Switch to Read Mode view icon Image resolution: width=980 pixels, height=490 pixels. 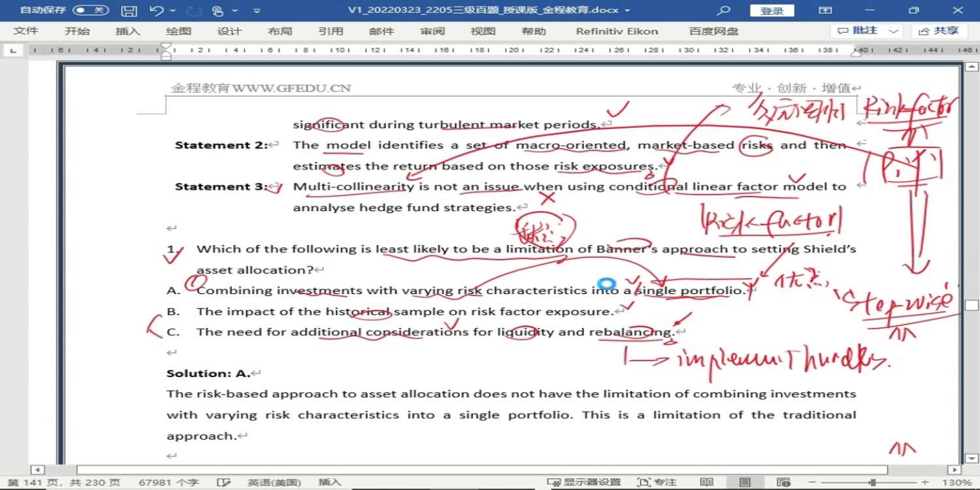point(706,482)
